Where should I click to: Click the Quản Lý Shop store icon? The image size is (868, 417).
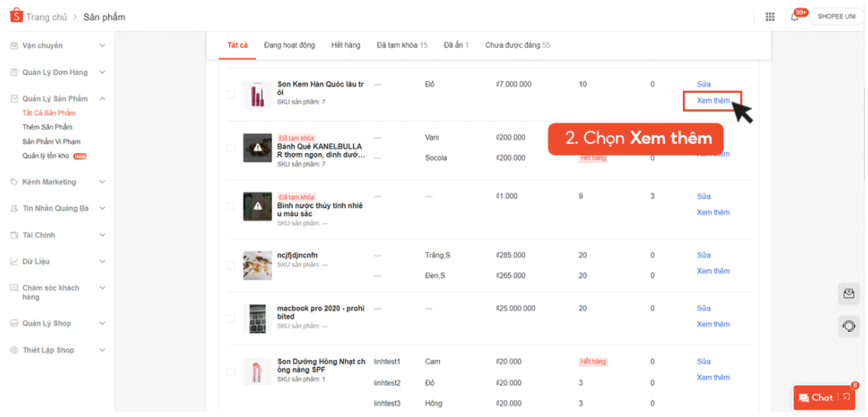(14, 323)
